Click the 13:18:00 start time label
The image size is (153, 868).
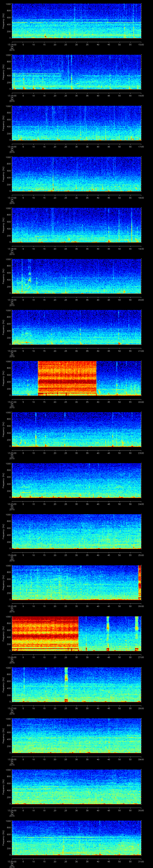click(x=12, y=249)
